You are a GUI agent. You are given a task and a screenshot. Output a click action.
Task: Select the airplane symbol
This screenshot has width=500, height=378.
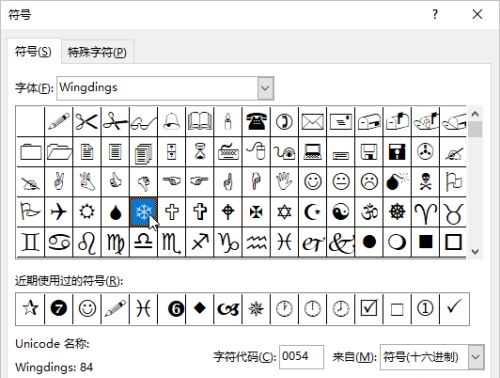click(x=59, y=212)
